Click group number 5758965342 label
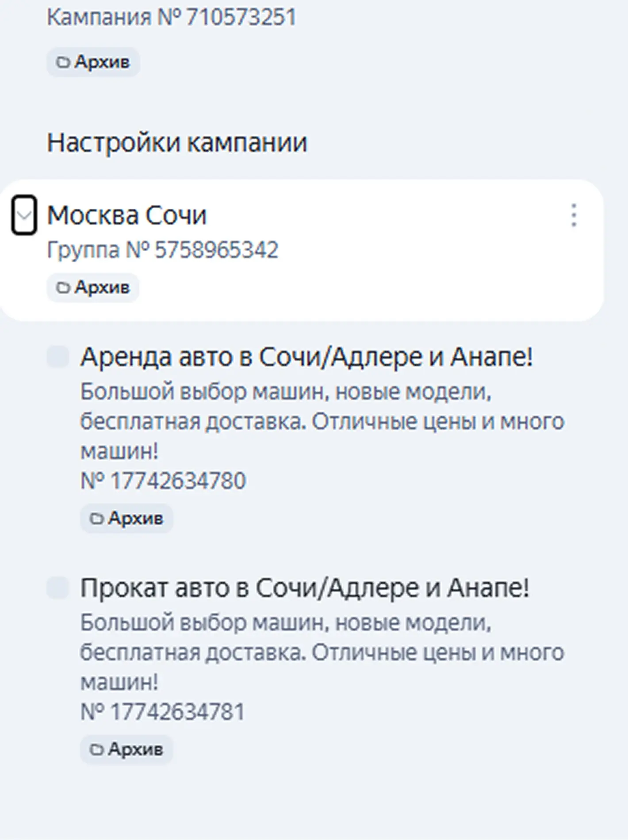This screenshot has height=840, width=628. (x=163, y=250)
